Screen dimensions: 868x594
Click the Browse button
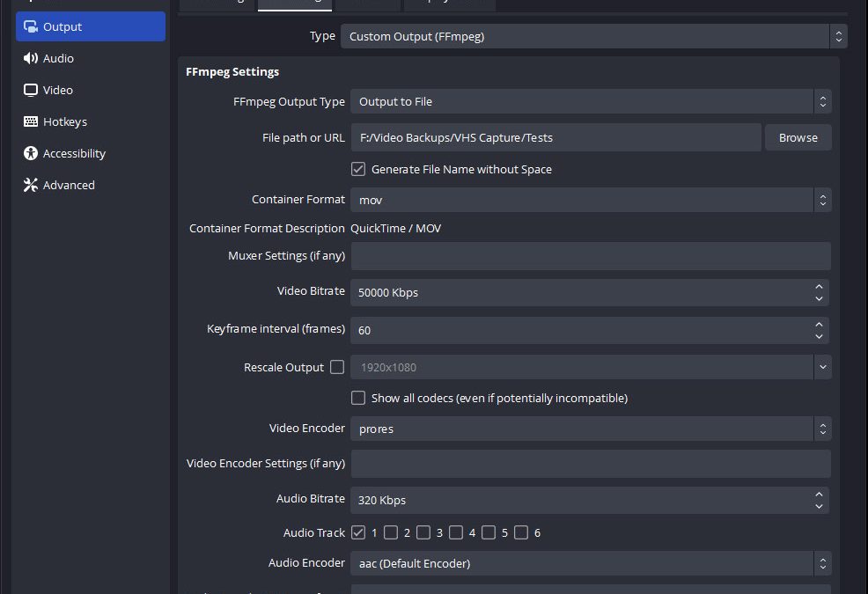(798, 137)
